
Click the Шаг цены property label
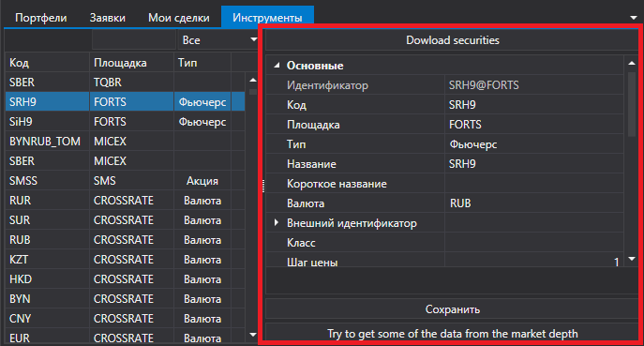tap(312, 263)
